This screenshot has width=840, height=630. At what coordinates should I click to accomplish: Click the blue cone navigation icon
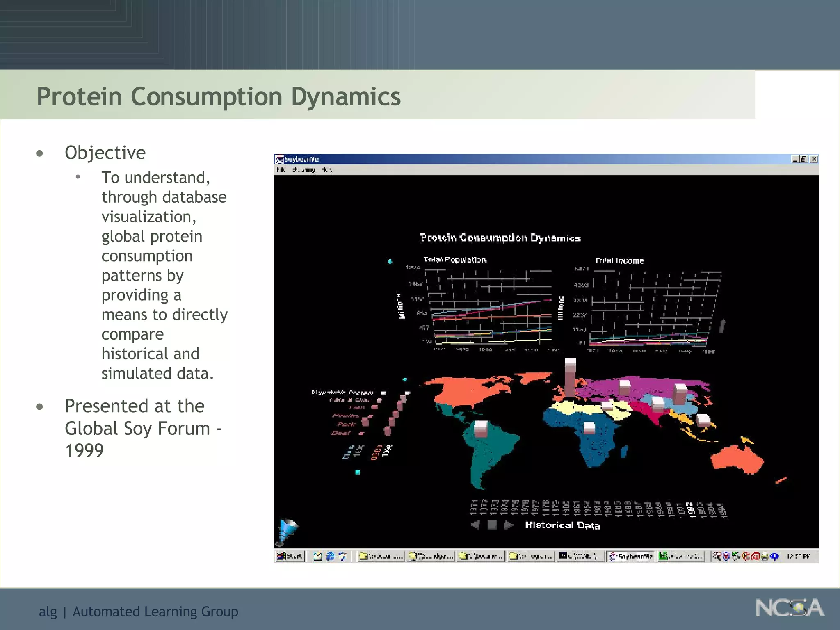[288, 529]
